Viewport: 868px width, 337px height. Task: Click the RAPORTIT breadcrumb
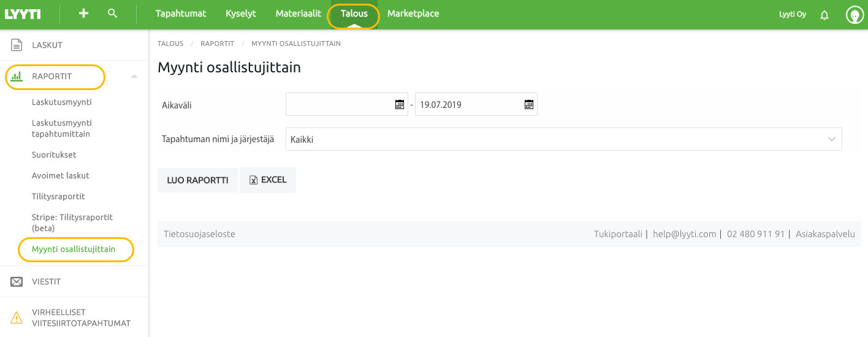(x=218, y=44)
